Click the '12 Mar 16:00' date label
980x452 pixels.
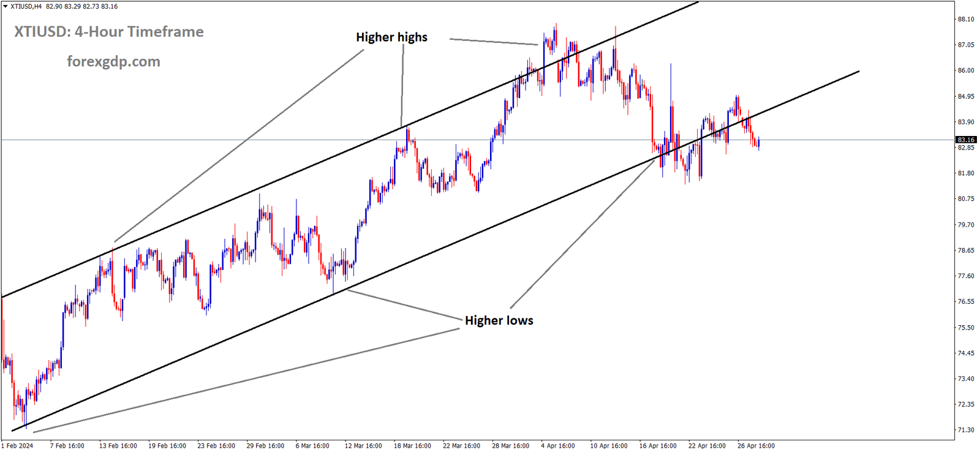coord(363,445)
